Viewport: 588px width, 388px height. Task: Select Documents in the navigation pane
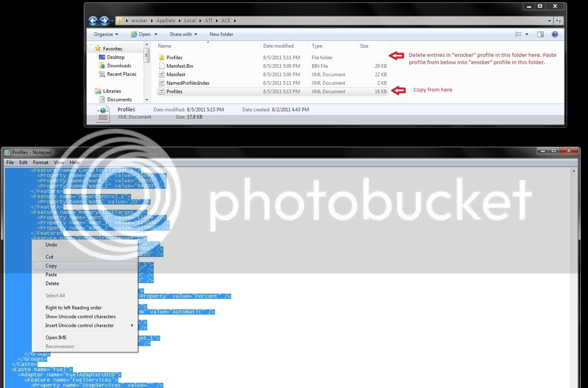(119, 100)
